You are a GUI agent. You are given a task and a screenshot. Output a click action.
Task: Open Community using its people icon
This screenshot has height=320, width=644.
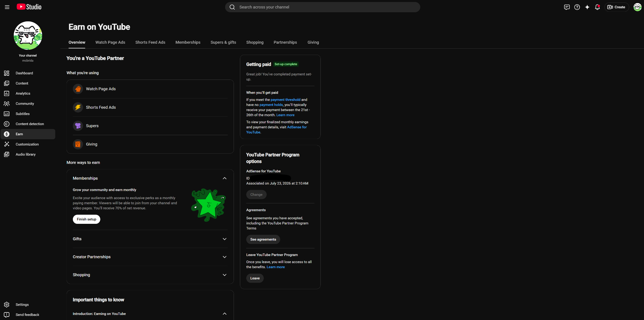pos(7,104)
